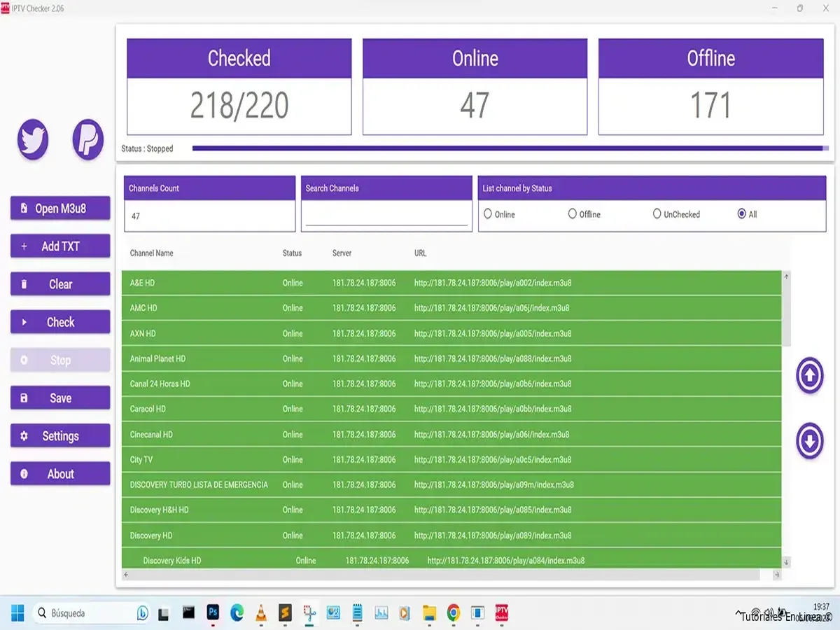Click the a0c5/index.m3u8 URL of City TV
Screen dimensions: 840x630
click(493, 459)
